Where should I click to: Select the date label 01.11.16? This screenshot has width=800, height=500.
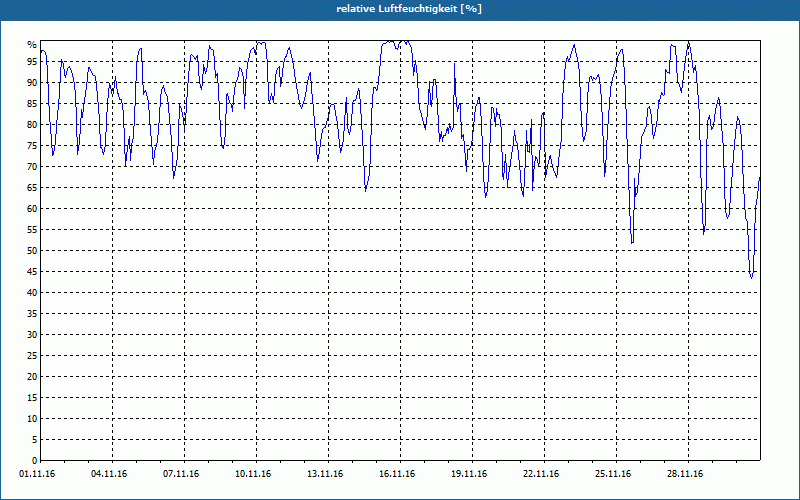pyautogui.click(x=37, y=474)
